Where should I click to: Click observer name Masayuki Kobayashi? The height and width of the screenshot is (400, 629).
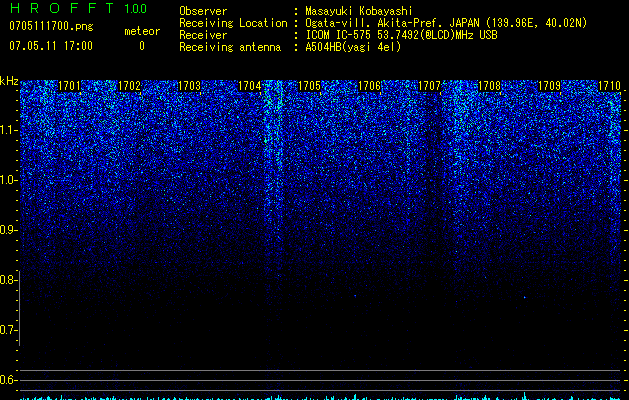point(359,11)
